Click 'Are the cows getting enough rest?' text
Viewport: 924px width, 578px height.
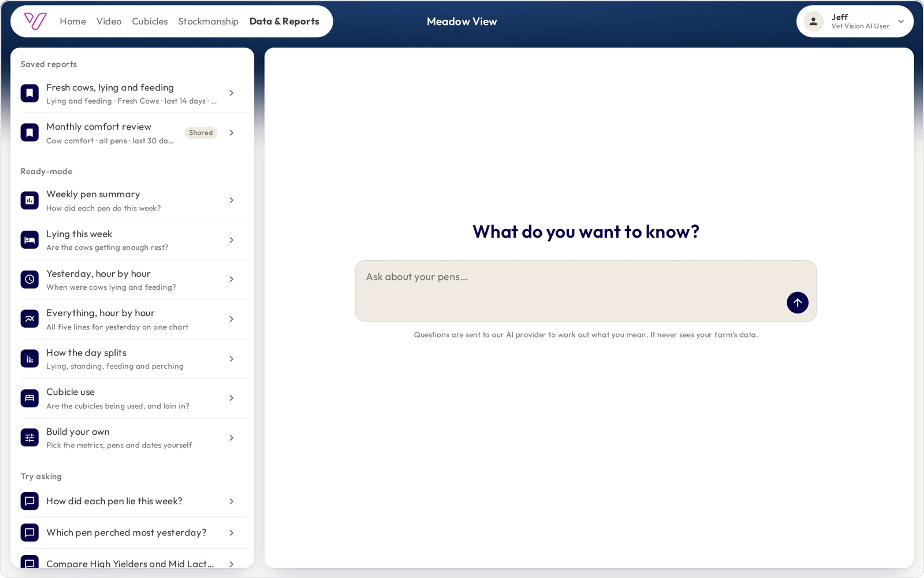pos(107,247)
